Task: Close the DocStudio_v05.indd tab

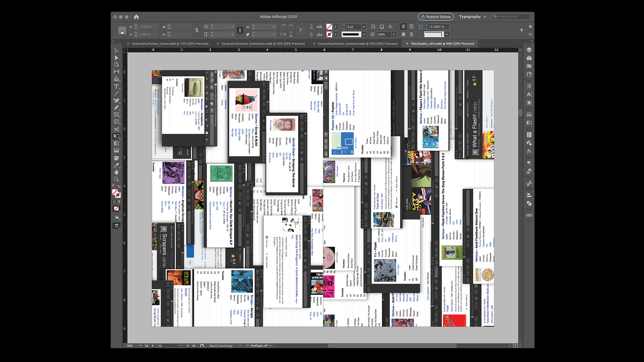Action: tap(407, 44)
